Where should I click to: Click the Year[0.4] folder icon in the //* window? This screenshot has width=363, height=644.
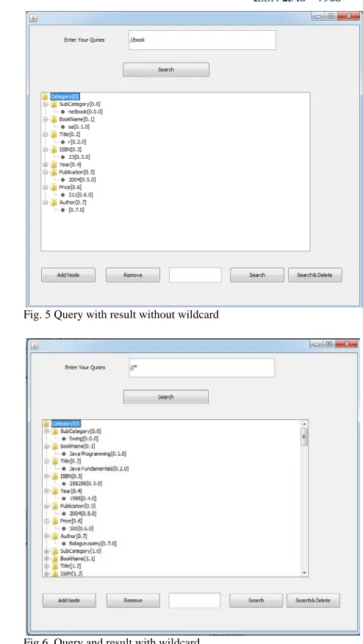point(55,491)
